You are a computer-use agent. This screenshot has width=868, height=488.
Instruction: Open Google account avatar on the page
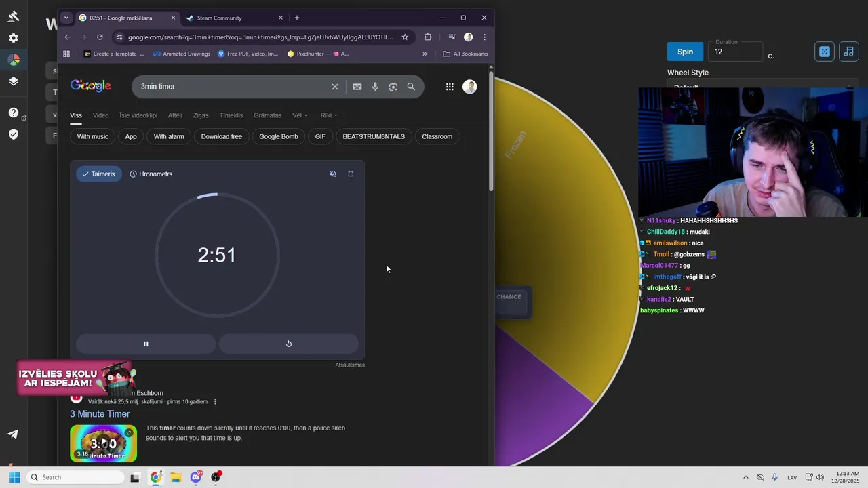point(470,87)
